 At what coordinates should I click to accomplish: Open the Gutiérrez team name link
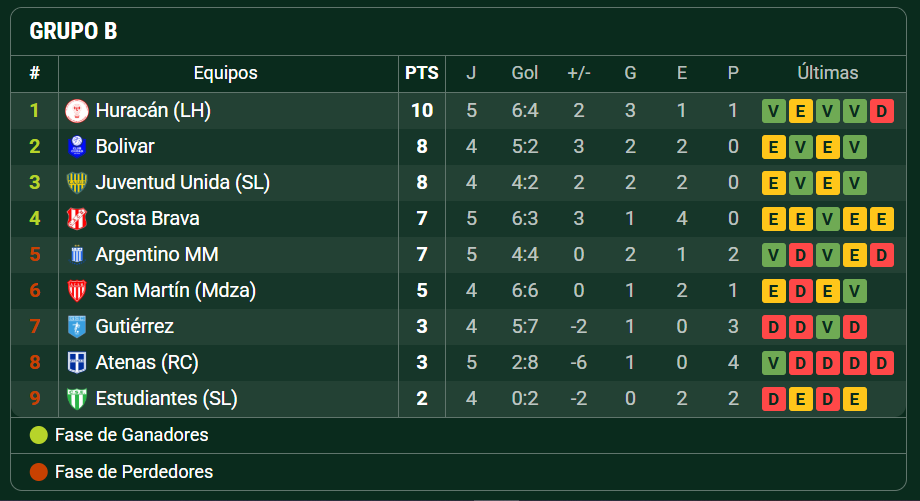tap(134, 326)
